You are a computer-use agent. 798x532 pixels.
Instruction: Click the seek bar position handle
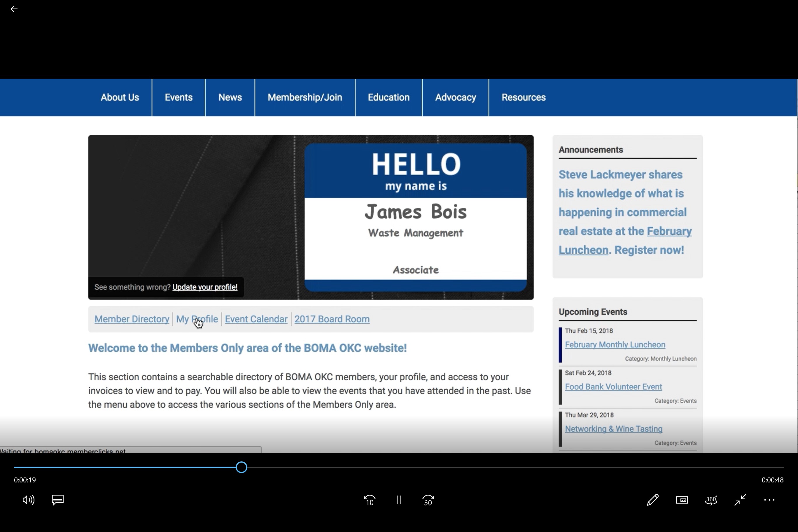coord(241,467)
